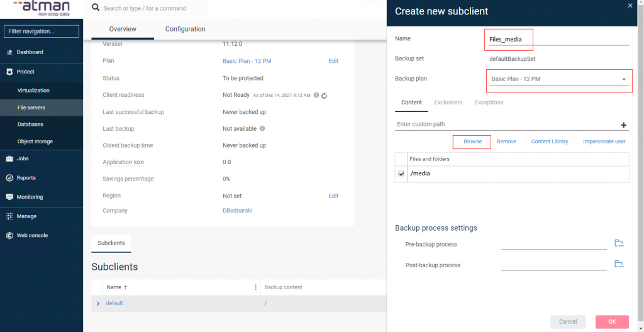Open the Pre-backup process folder browser

(618, 244)
